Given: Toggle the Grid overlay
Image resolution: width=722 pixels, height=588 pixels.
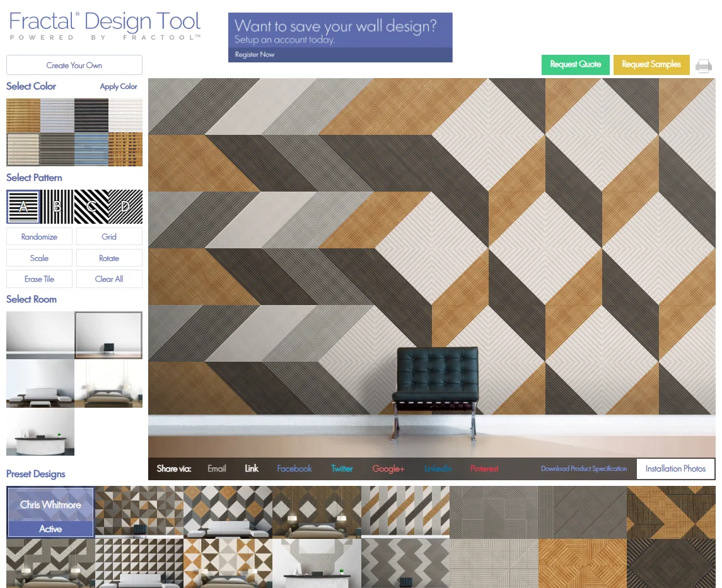Looking at the screenshot, I should pyautogui.click(x=109, y=236).
